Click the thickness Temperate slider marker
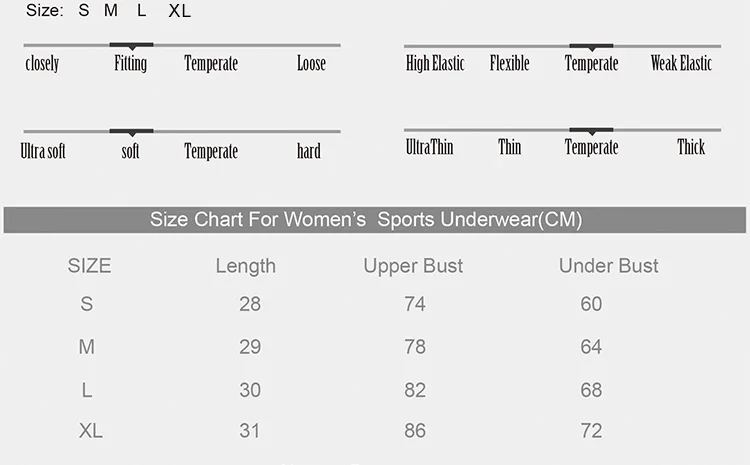The width and height of the screenshot is (750, 465). coord(591,130)
